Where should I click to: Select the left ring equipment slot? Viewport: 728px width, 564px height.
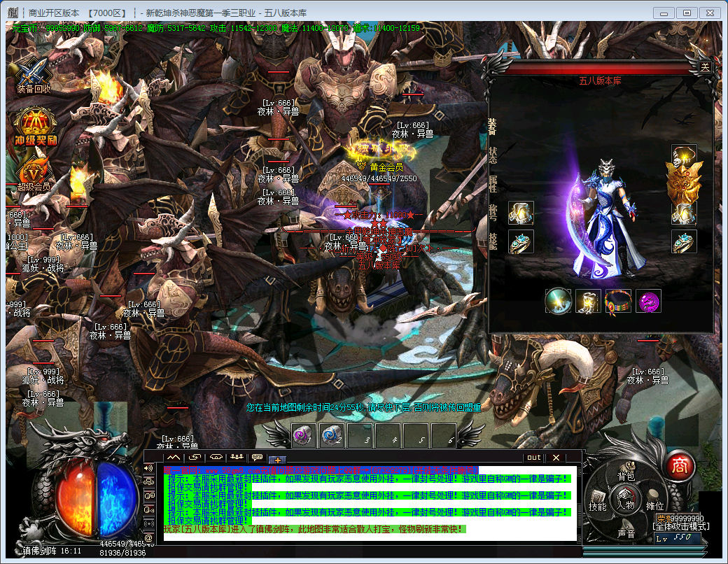521,242
